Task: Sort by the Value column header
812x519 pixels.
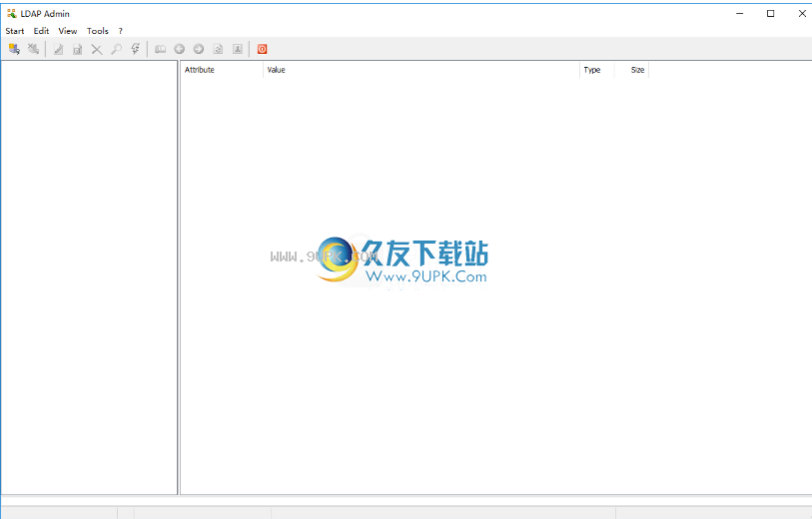Action: tap(421, 70)
